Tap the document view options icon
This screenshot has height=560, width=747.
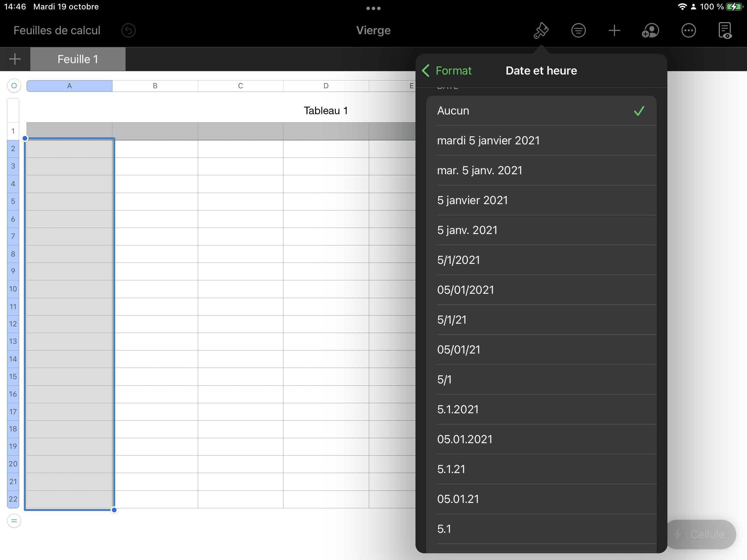tap(725, 31)
